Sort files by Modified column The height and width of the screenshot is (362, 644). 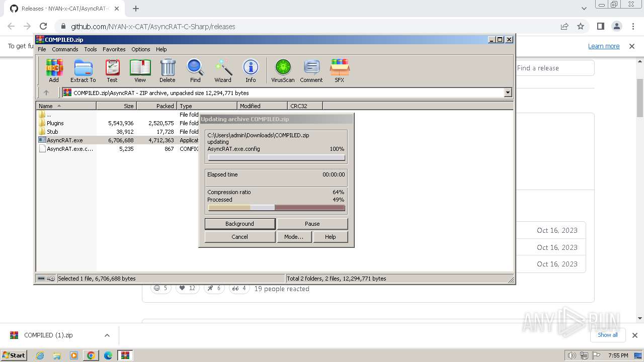coord(262,106)
